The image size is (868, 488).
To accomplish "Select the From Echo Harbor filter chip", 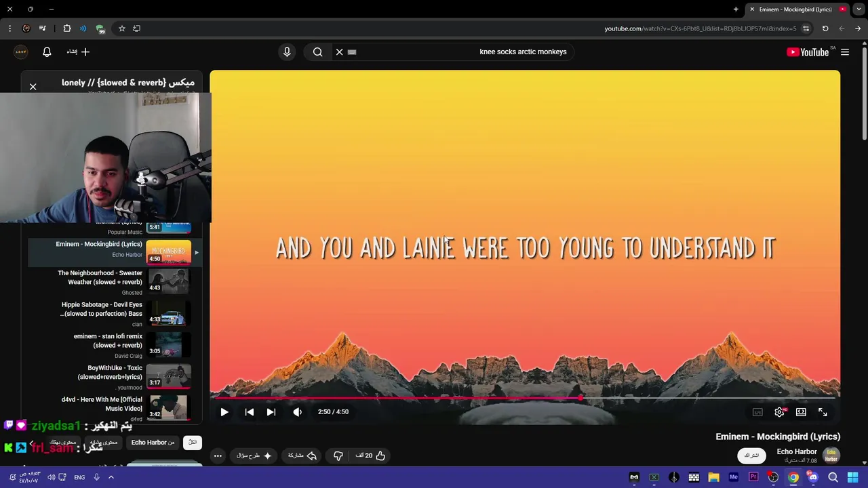I will click(153, 443).
